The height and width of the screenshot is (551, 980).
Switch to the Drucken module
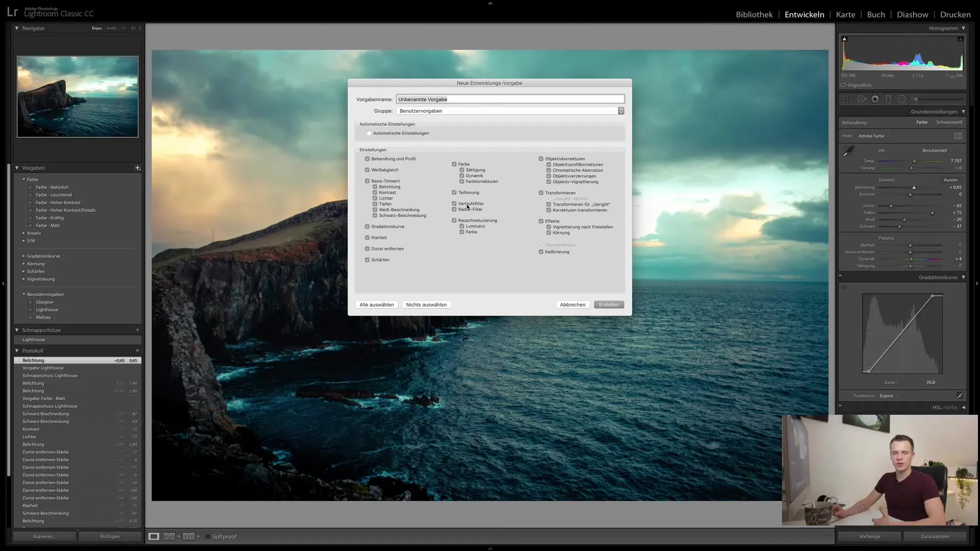pyautogui.click(x=955, y=15)
